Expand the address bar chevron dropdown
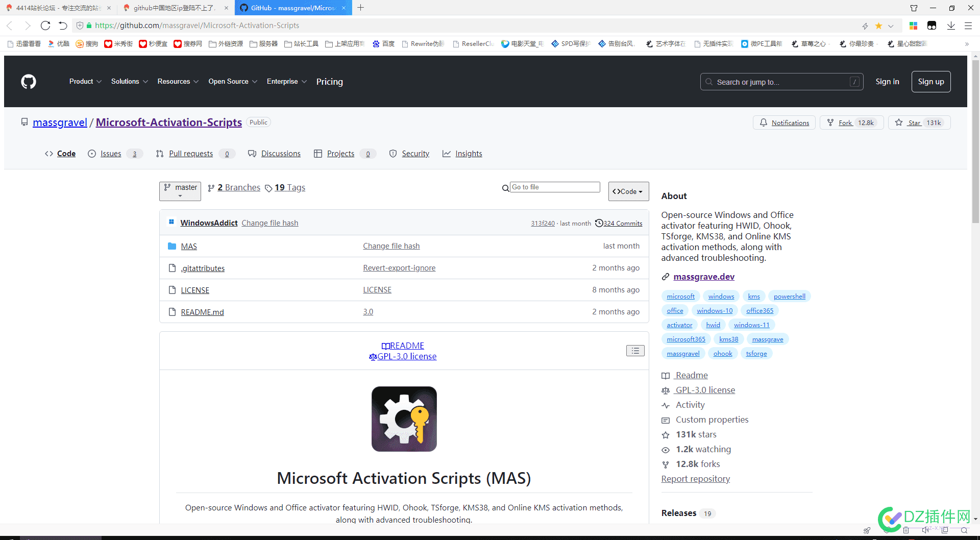This screenshot has height=540, width=980. (x=891, y=26)
